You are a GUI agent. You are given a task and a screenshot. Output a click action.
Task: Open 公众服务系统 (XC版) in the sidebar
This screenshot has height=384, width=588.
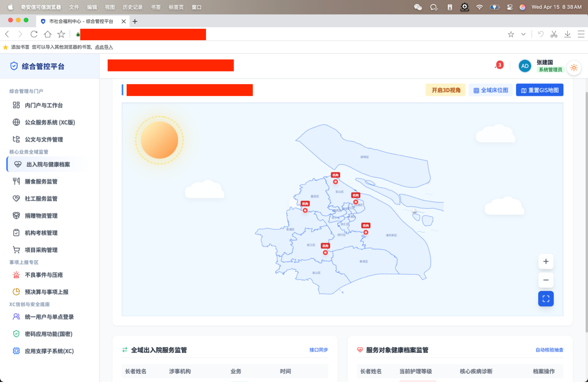(49, 122)
